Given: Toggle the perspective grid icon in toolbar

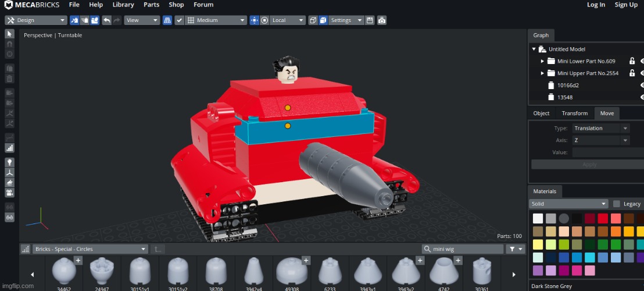Looking at the screenshot, I should click(167, 20).
